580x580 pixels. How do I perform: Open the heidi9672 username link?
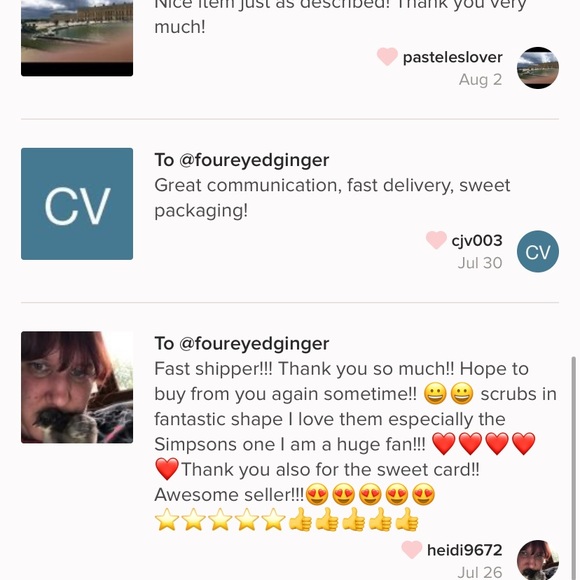(465, 550)
